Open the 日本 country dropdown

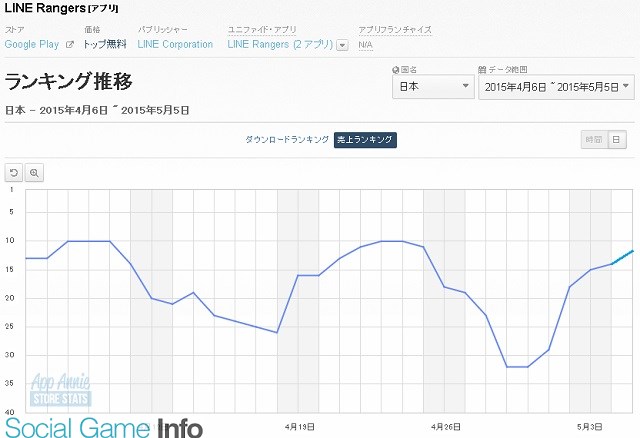[433, 87]
